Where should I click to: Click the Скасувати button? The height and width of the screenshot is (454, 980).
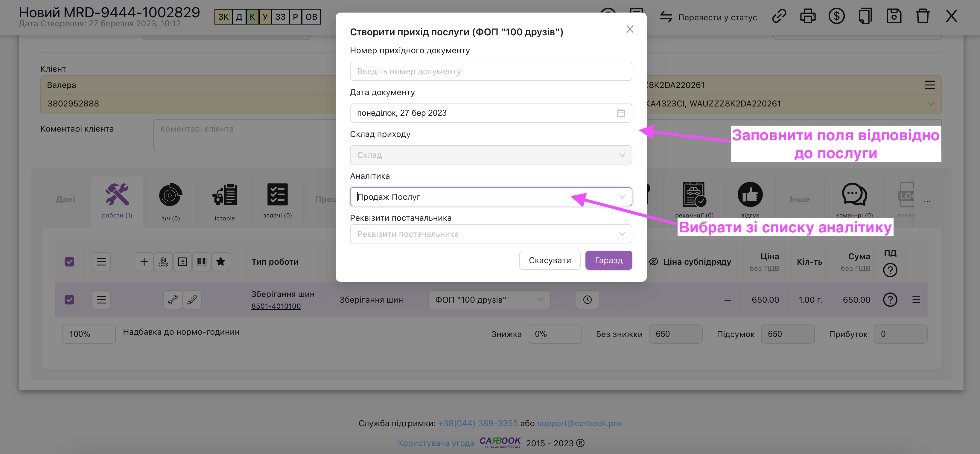point(550,260)
